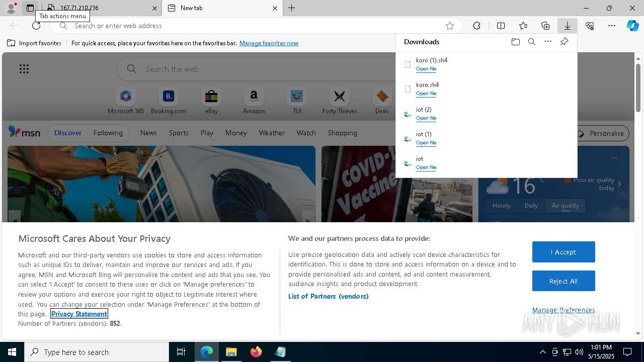Open the Microsoft 365 quick link
This screenshot has height=362, width=644.
click(x=126, y=101)
